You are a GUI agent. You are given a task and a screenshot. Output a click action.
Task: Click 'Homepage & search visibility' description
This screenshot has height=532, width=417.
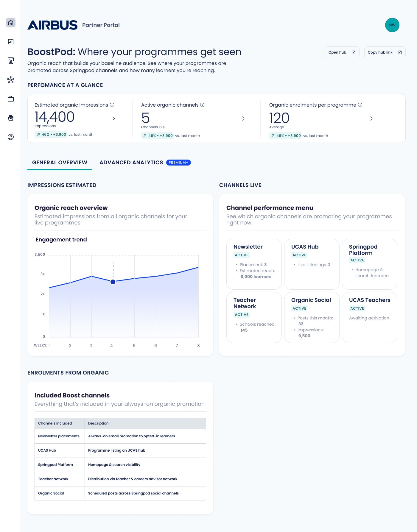(x=114, y=465)
